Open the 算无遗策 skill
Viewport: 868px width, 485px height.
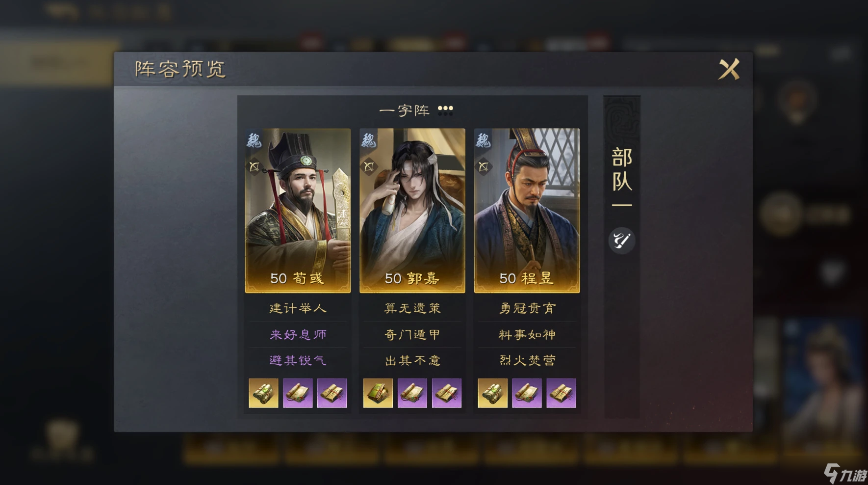coord(412,308)
